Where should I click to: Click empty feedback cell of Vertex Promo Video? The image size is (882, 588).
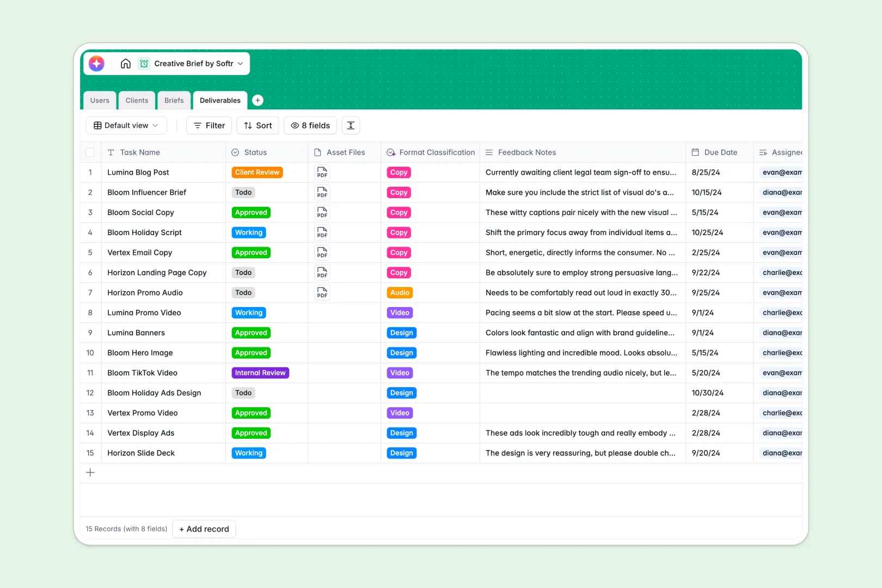pos(583,413)
